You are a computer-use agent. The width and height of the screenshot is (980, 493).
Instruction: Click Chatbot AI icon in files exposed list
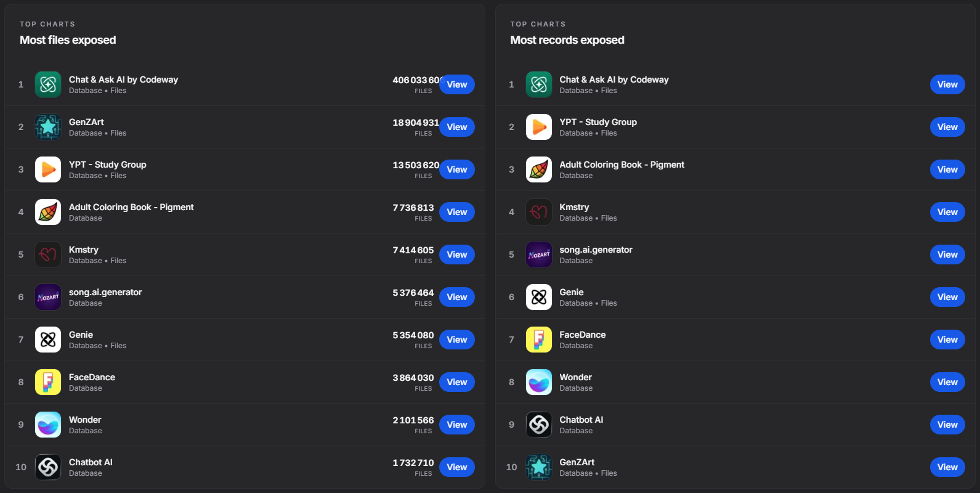pos(48,467)
